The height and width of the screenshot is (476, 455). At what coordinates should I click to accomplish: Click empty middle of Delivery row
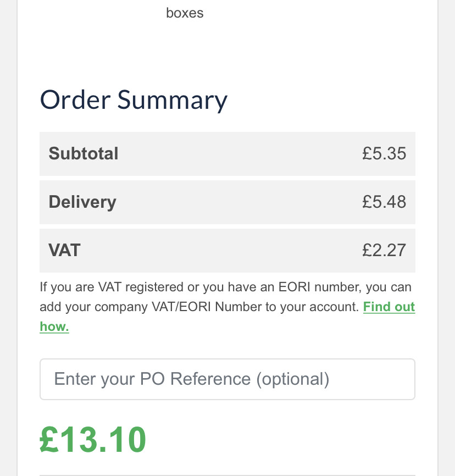click(236, 202)
